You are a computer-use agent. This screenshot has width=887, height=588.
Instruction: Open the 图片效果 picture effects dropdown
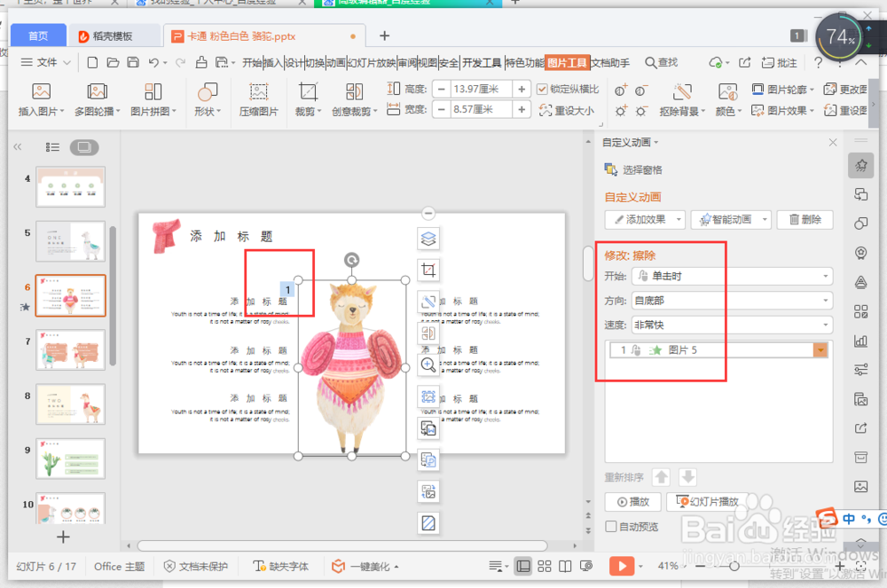pos(783,110)
